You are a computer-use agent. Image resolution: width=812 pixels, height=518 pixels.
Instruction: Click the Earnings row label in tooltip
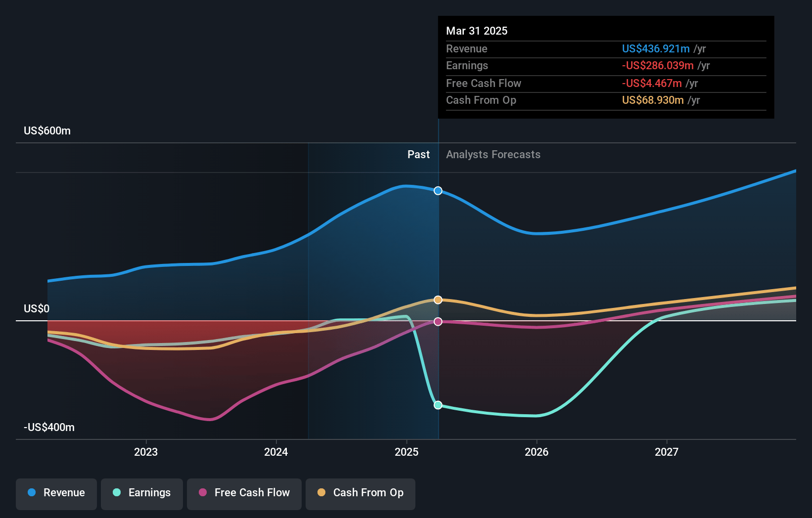[467, 66]
